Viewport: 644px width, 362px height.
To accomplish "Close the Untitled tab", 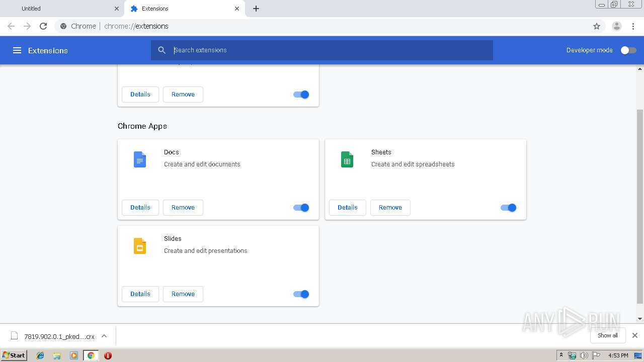I will point(116,9).
